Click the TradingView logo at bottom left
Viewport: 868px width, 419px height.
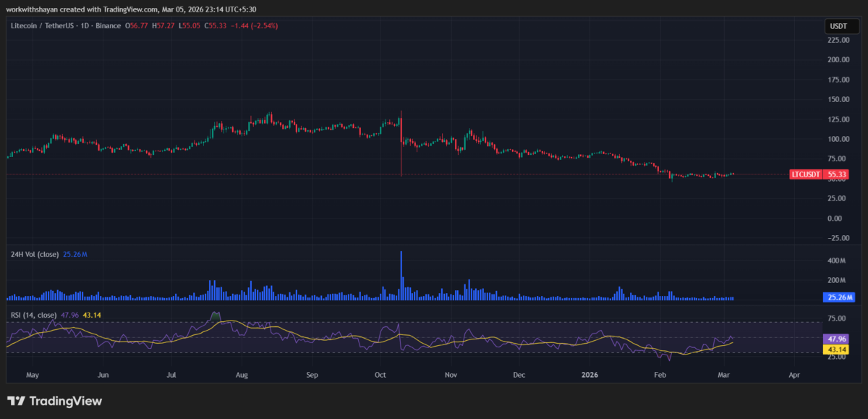coord(55,401)
